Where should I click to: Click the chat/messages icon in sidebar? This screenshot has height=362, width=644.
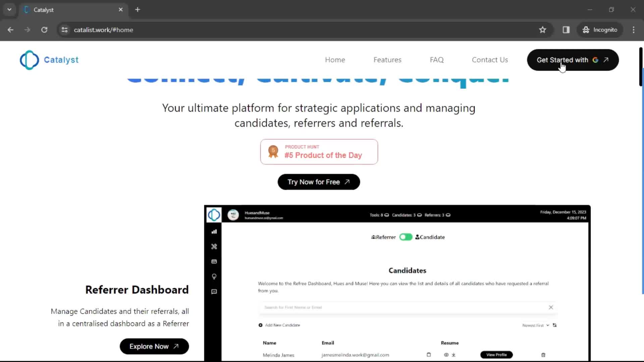click(214, 291)
